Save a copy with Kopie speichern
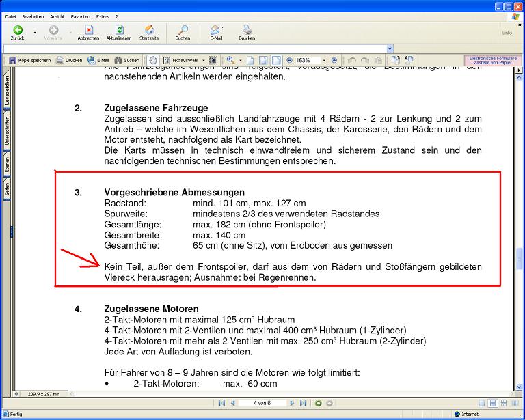Screen dimensions: 525x420 [30, 60]
